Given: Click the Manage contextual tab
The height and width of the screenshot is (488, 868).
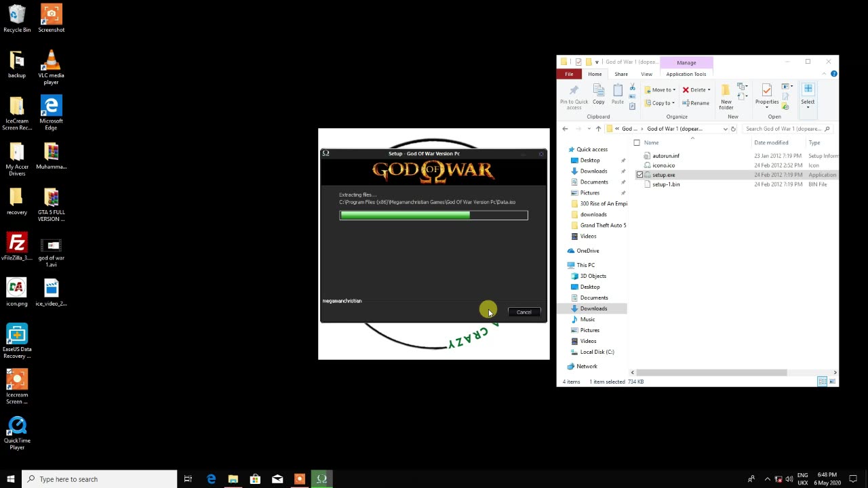Looking at the screenshot, I should coord(686,62).
